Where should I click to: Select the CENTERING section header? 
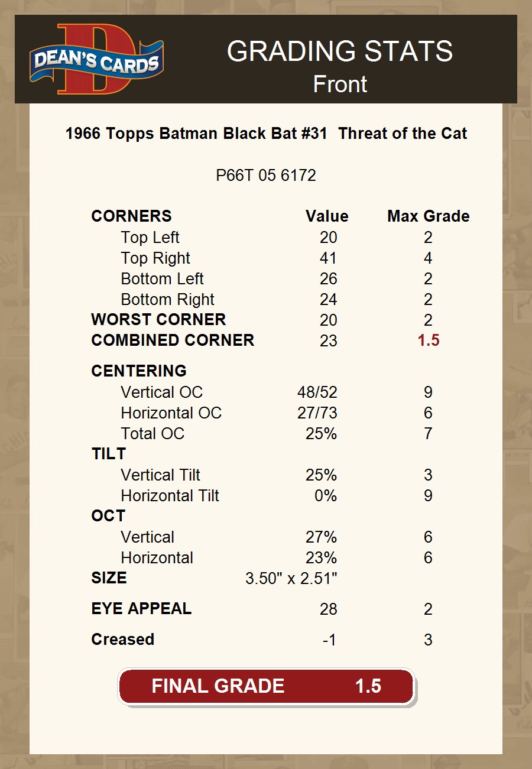click(x=139, y=371)
